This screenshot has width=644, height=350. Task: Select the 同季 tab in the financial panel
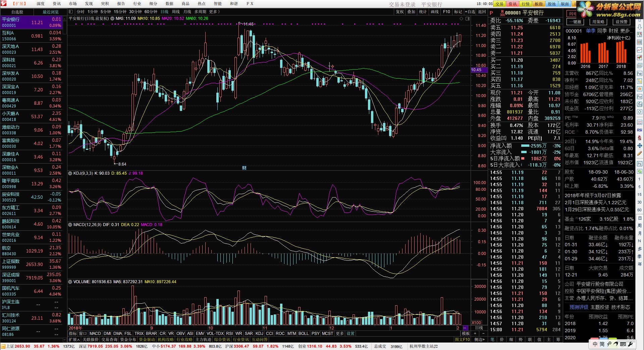602,31
